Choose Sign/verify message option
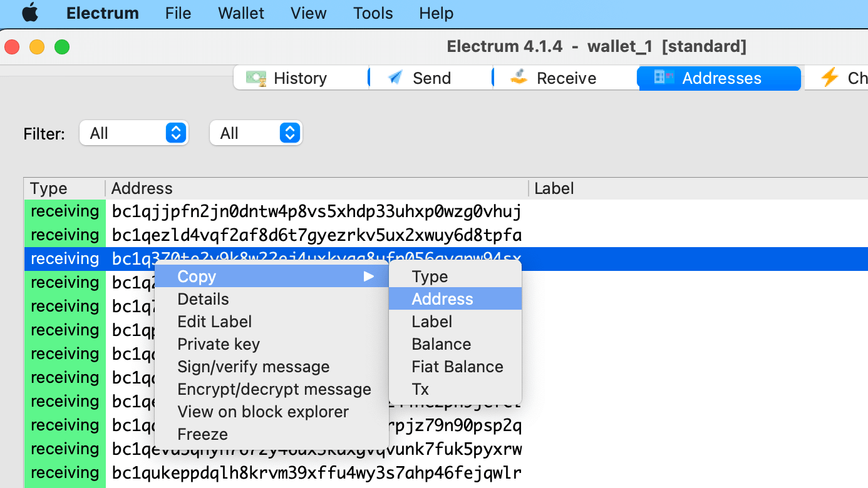The height and width of the screenshot is (488, 868). (x=271, y=367)
